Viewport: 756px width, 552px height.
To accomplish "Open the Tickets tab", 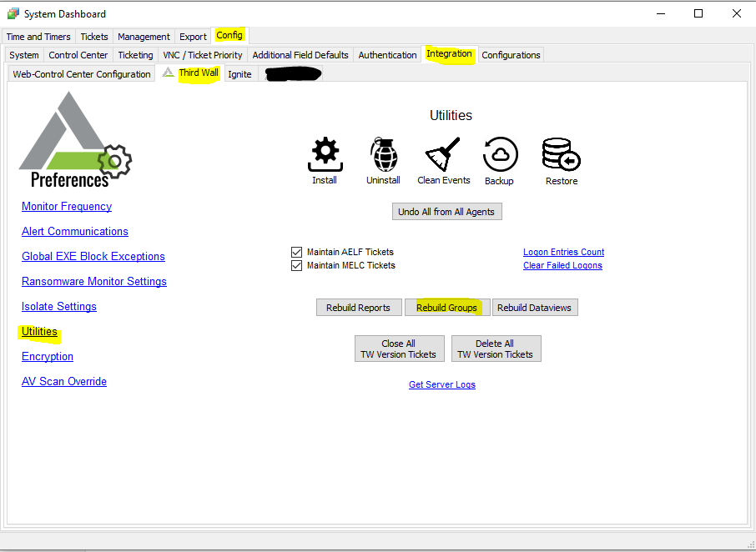I will (94, 37).
